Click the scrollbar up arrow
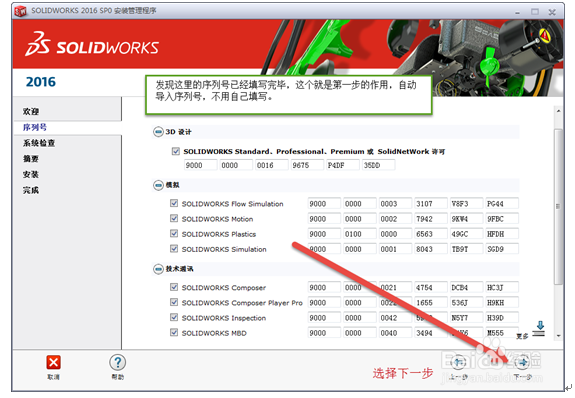575x398 pixels. point(558,111)
